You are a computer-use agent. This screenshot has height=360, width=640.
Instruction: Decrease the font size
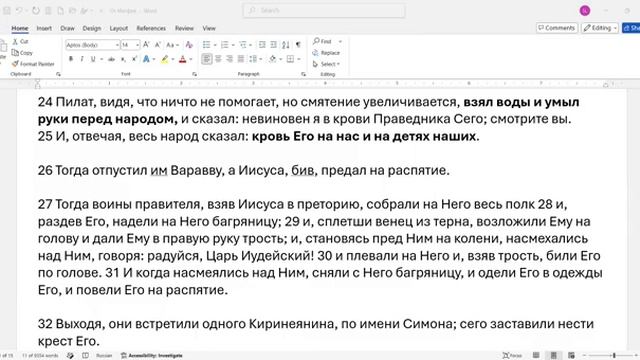[x=158, y=44]
